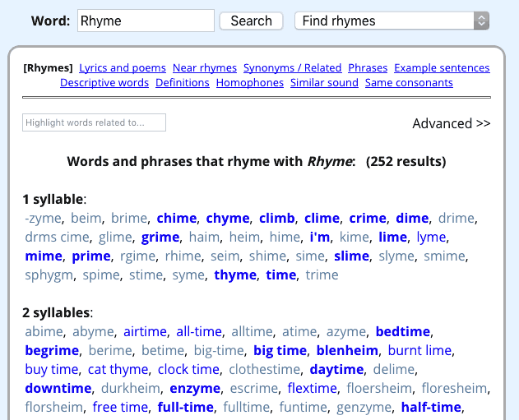The image size is (519, 420).
Task: Open the phrase clock time
Action: pos(189,370)
